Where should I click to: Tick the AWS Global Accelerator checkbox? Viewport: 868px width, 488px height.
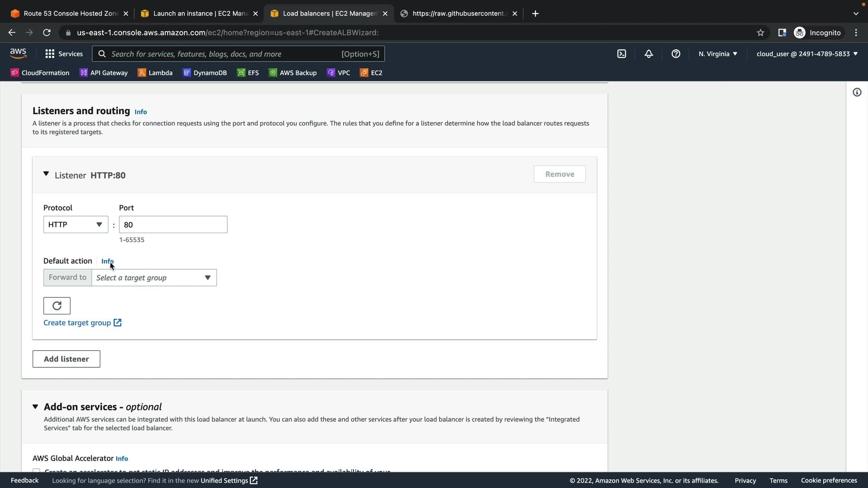pos(37,471)
